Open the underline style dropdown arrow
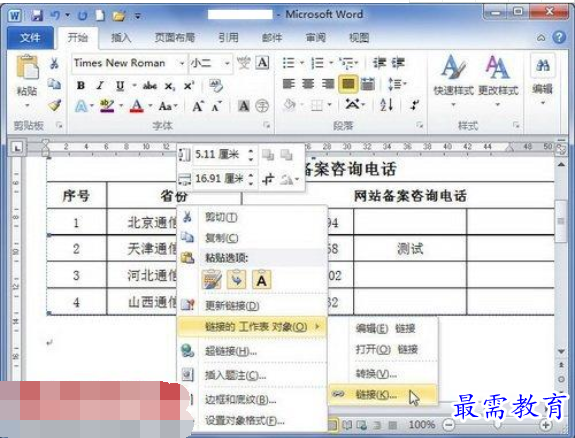The width and height of the screenshot is (575, 438). coord(134,85)
